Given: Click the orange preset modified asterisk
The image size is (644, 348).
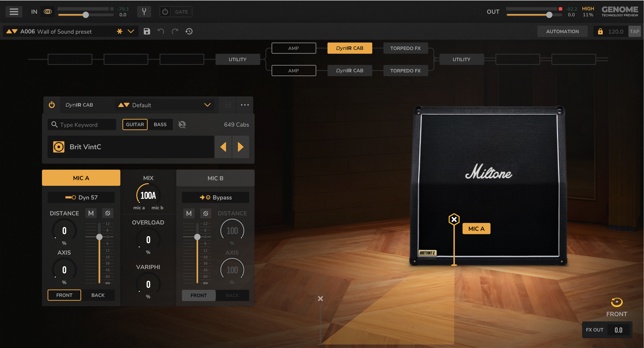Looking at the screenshot, I should point(120,31).
